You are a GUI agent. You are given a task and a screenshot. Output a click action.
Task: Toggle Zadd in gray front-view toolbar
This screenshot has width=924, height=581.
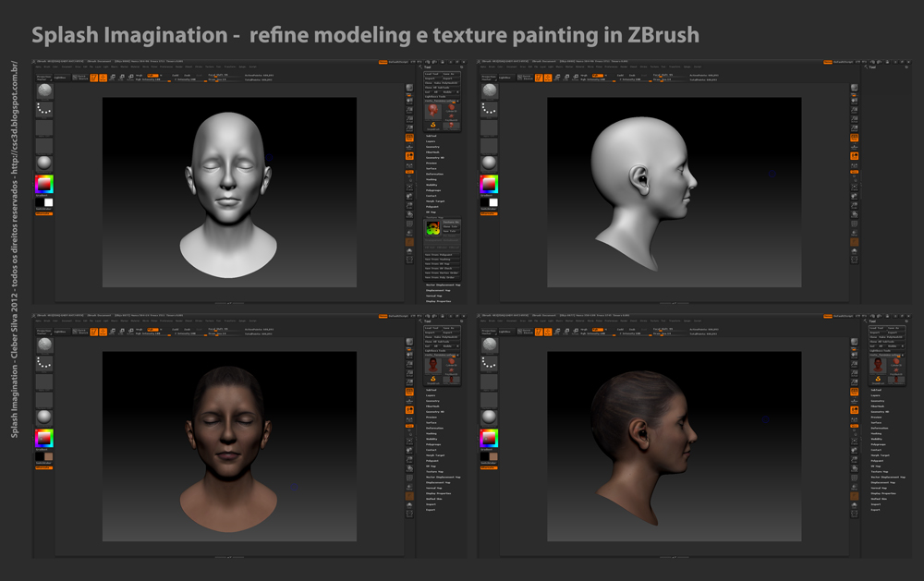[175, 76]
